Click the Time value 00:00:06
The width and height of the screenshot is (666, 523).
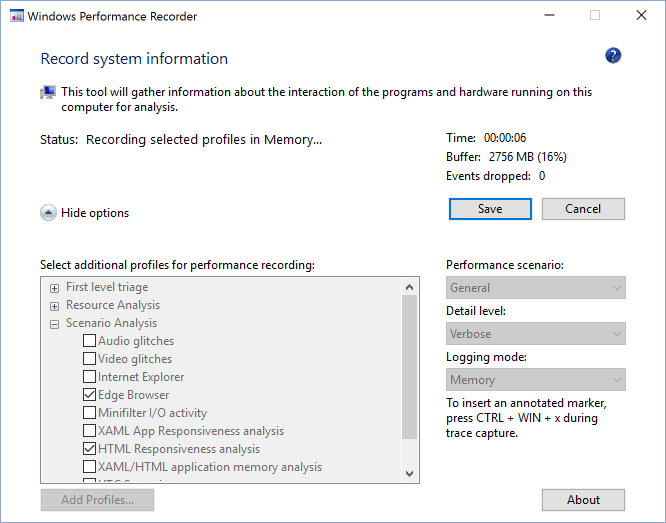coord(505,138)
